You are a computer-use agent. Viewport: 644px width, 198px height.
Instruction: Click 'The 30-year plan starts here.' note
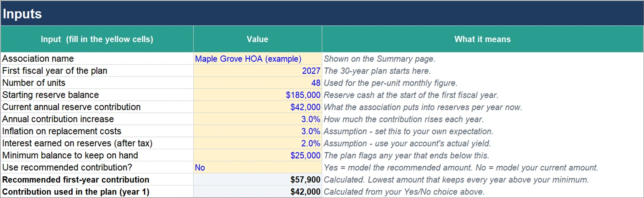point(377,71)
